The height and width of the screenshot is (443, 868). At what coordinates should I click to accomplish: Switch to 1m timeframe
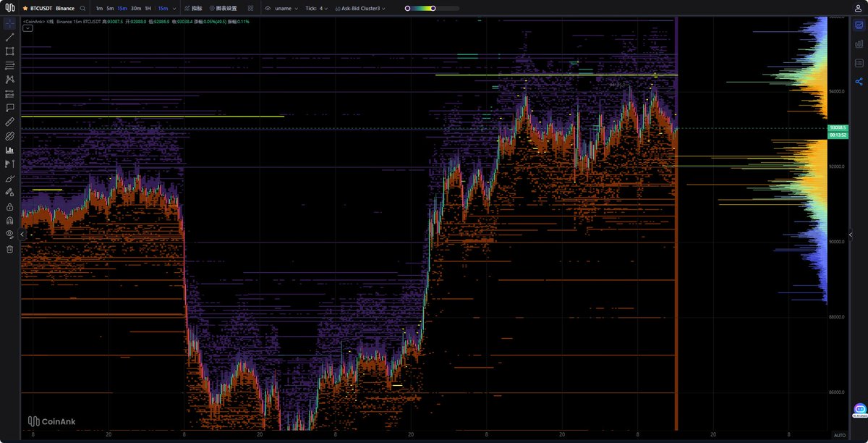point(99,8)
